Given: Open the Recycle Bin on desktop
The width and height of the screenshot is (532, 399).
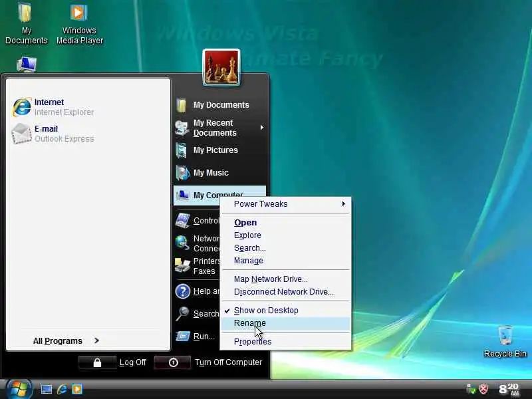Looking at the screenshot, I should coord(505,341).
